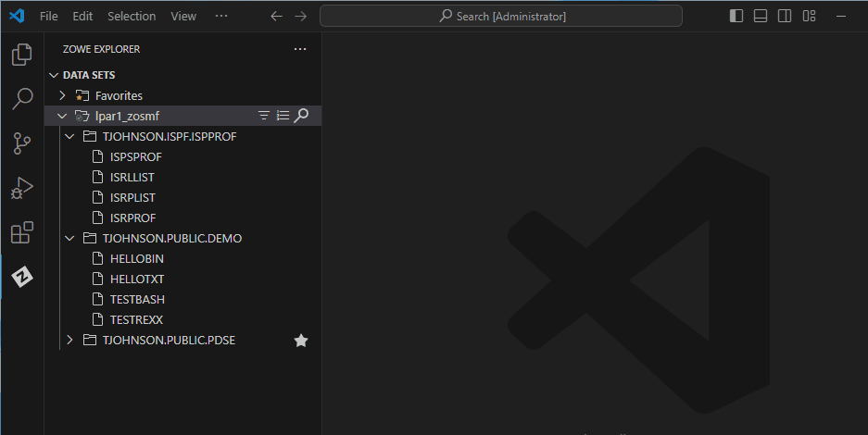The width and height of the screenshot is (868, 435).
Task: Click the star icon beside TJOHNSON.PUBLIC.PDSE
Action: [300, 341]
